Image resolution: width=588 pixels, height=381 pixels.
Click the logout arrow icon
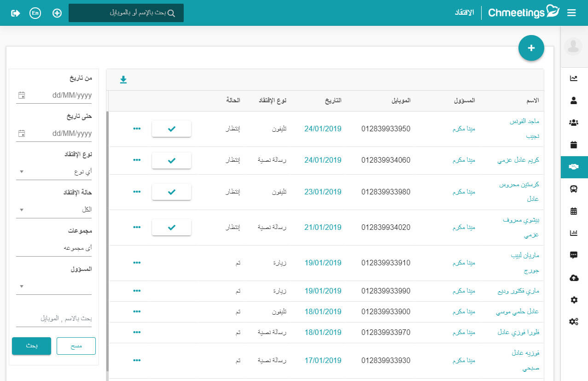15,13
